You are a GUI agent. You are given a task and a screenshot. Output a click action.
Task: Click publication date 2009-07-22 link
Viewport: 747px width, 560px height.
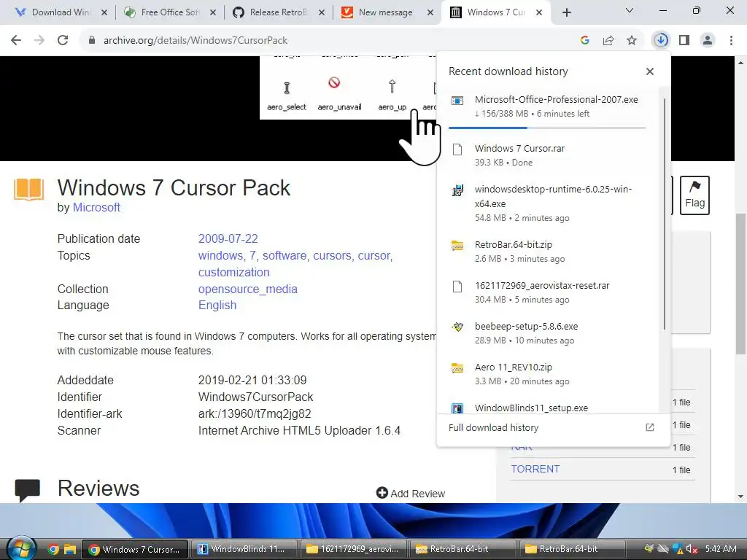tap(228, 238)
